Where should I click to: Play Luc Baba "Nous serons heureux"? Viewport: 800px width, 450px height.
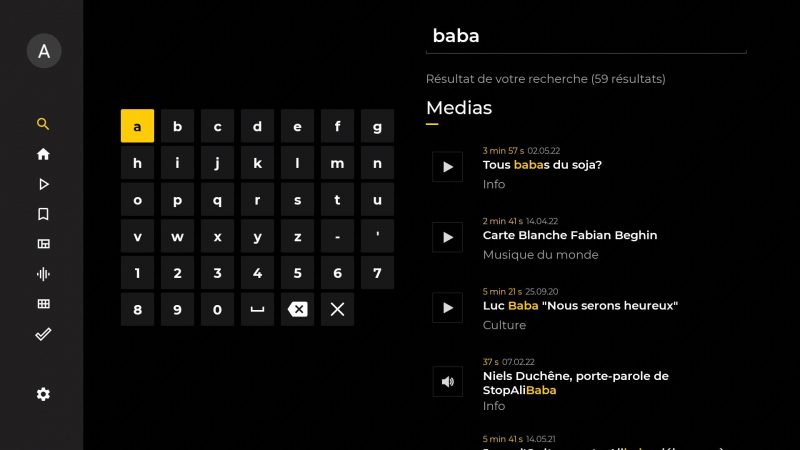point(447,307)
